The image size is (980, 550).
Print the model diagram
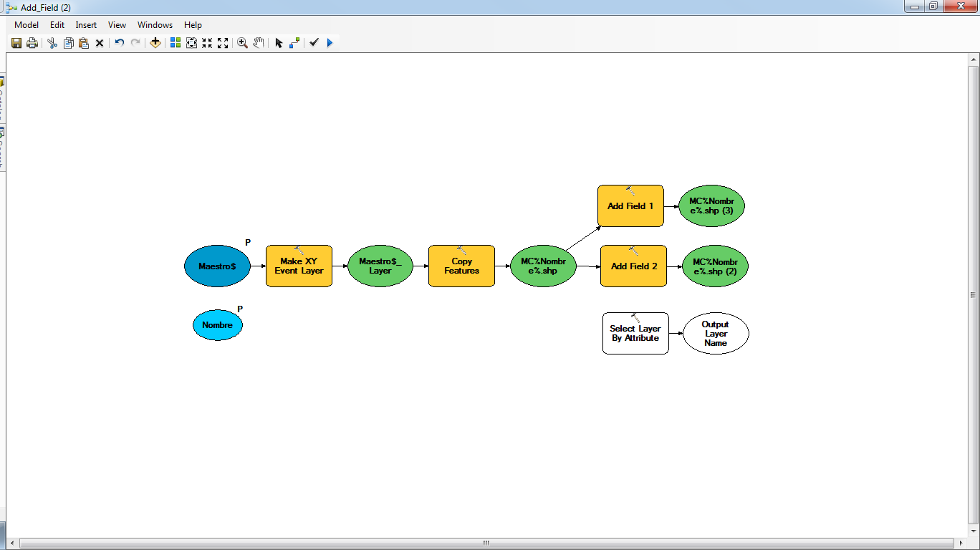[32, 43]
